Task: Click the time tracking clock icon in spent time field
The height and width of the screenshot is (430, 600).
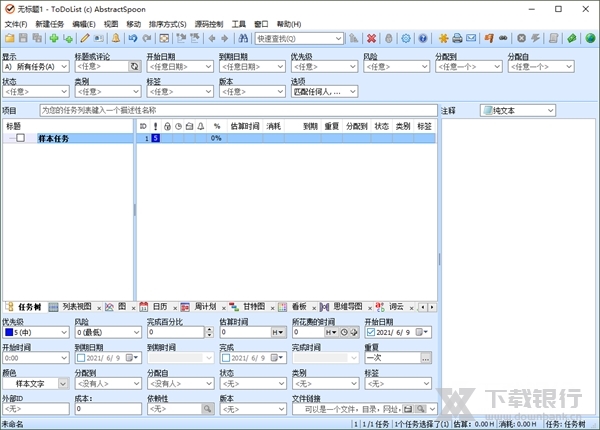Action: point(344,332)
